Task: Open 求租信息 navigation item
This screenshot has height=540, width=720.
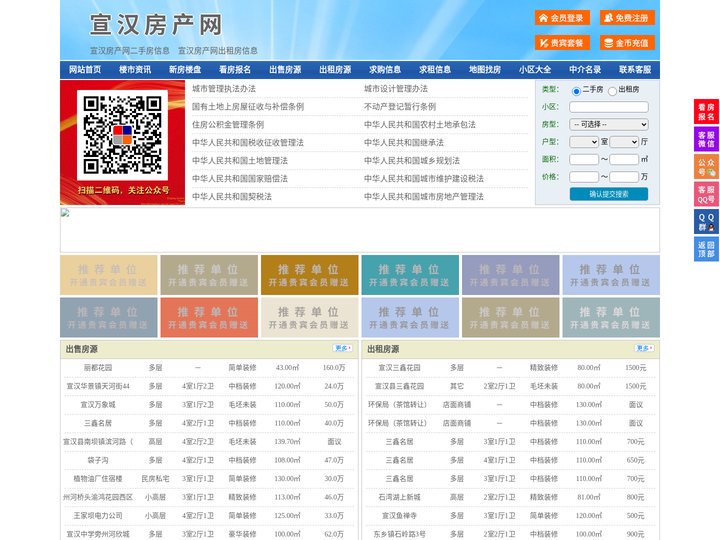Action: (435, 70)
